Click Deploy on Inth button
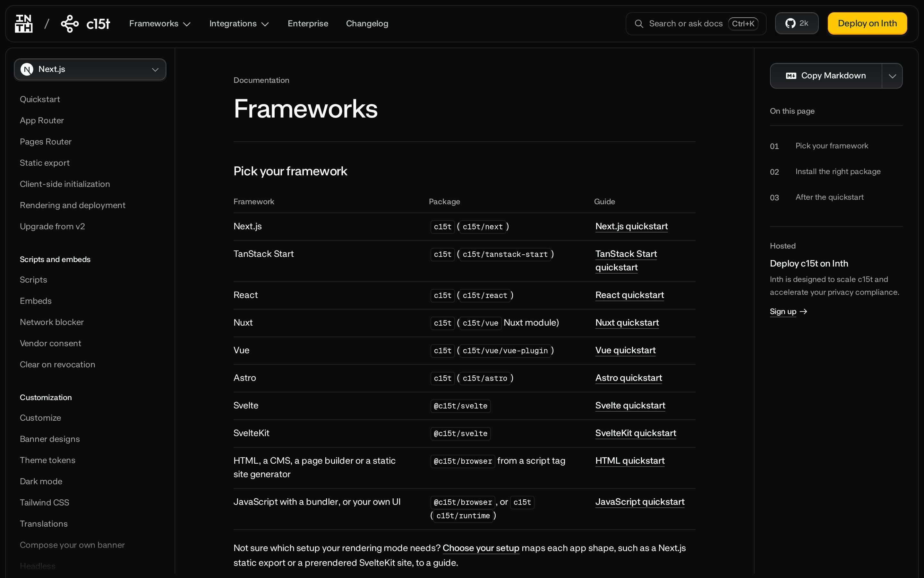Viewport: 924px width, 578px height. (867, 23)
